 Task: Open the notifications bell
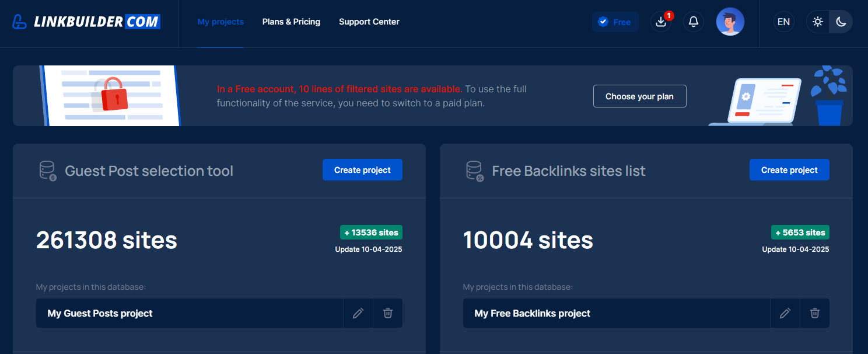(x=694, y=22)
